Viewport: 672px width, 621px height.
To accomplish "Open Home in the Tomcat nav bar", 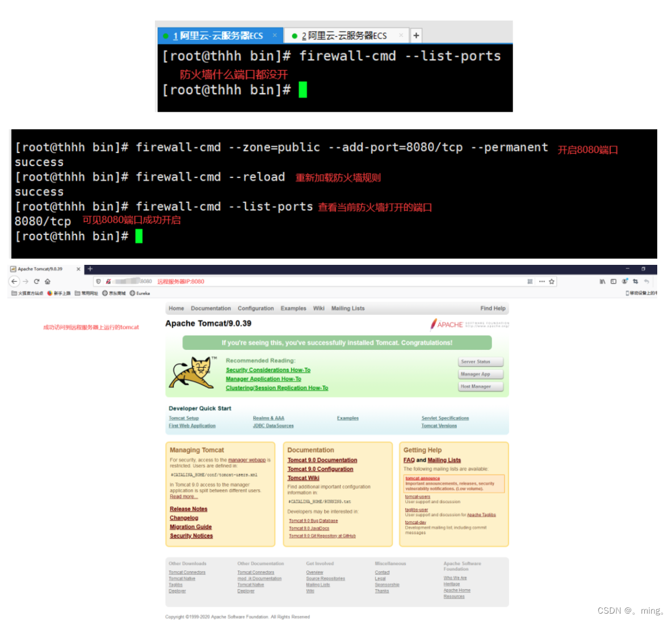I will (x=176, y=309).
